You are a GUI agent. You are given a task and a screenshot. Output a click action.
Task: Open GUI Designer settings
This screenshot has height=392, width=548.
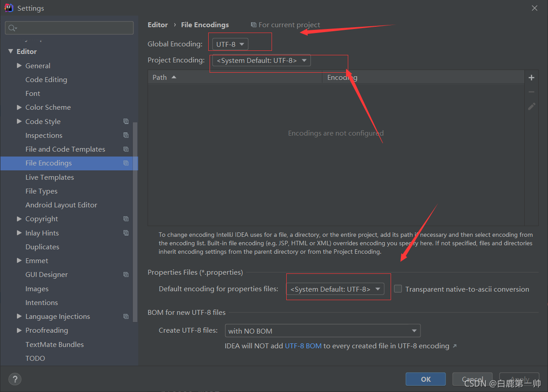click(46, 275)
